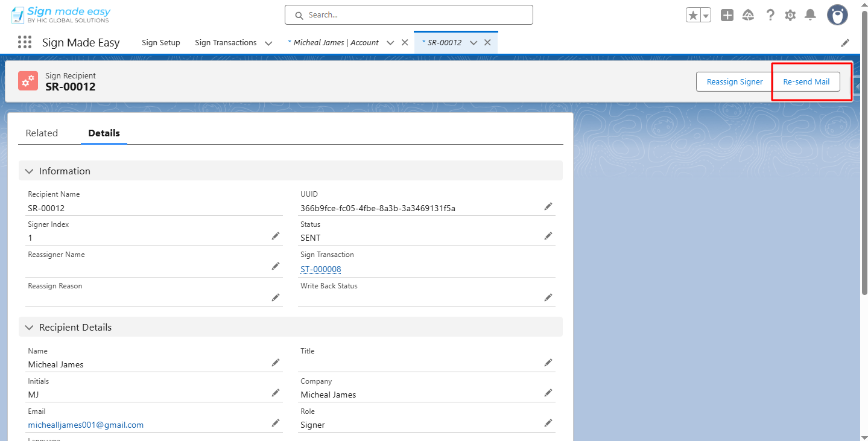This screenshot has width=868, height=441.
Task: Open the Global Actions plus icon
Action: (x=727, y=15)
